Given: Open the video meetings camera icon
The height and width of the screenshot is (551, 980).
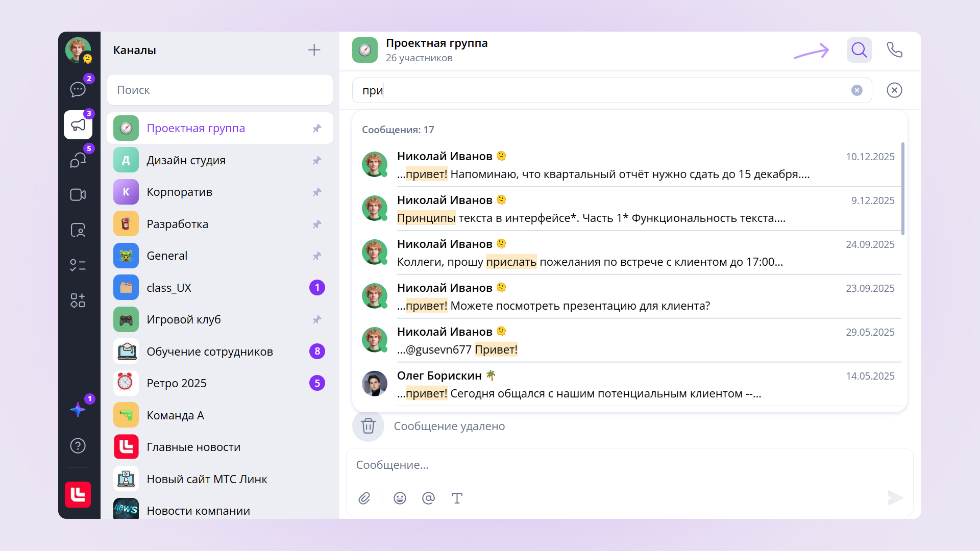Looking at the screenshot, I should pos(78,195).
